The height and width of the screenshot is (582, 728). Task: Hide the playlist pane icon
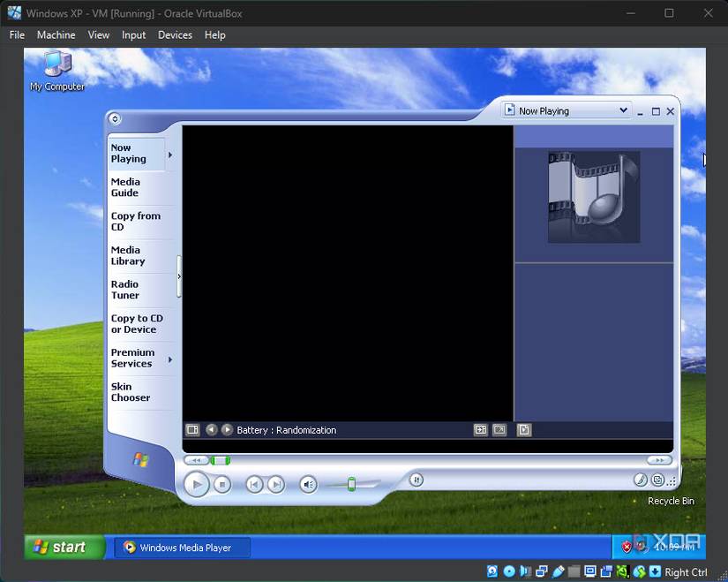click(523, 430)
